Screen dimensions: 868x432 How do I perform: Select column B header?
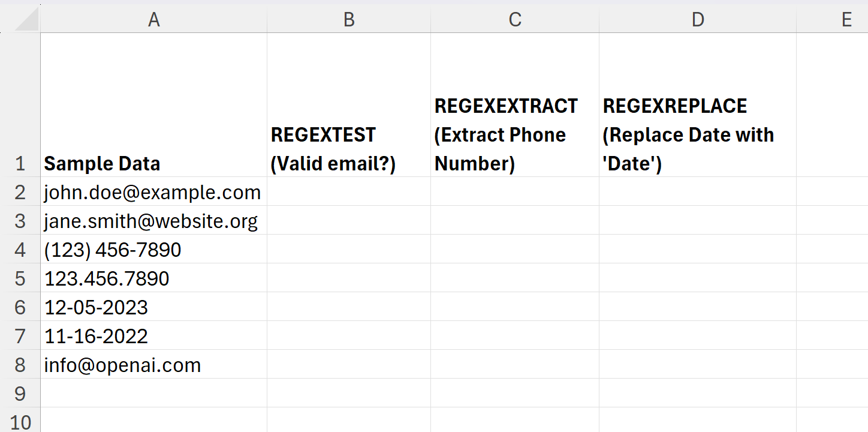pyautogui.click(x=349, y=20)
